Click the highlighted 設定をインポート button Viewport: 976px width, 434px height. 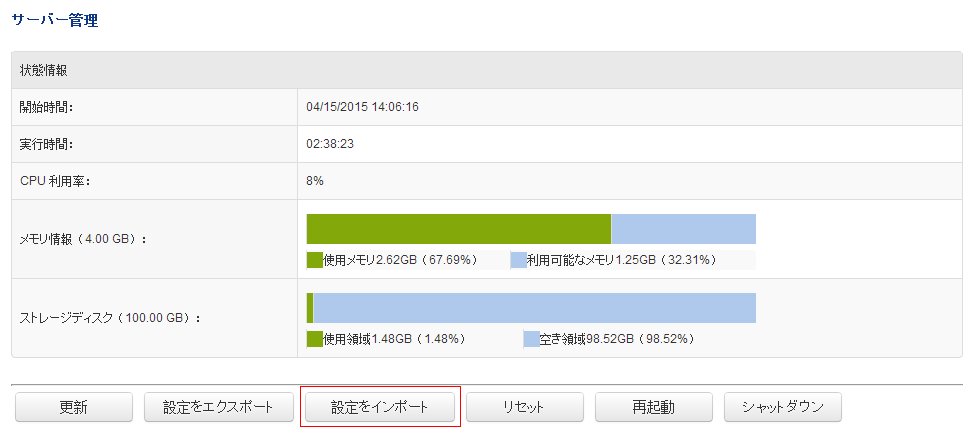380,407
